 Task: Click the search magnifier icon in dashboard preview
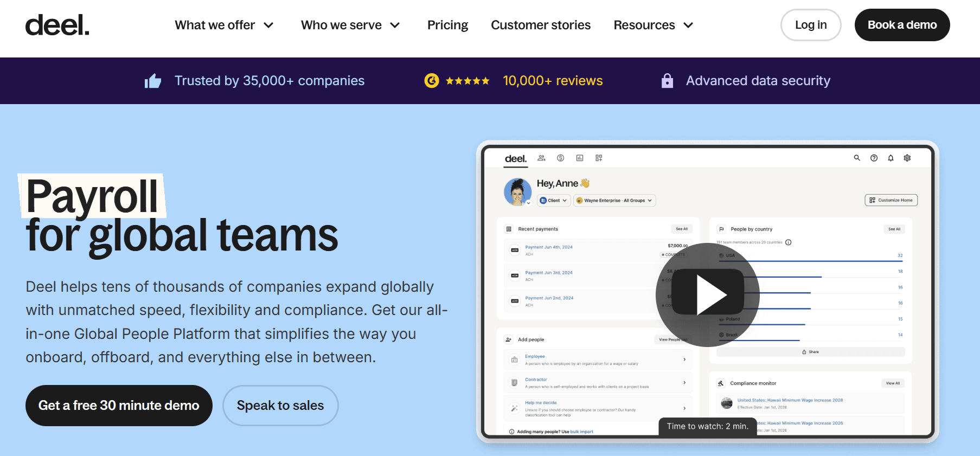click(x=857, y=158)
